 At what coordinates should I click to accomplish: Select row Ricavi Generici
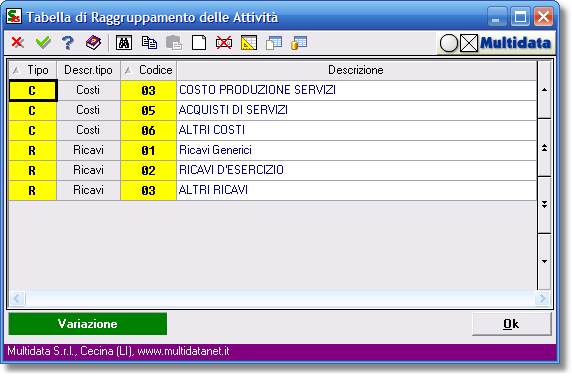[x=273, y=150]
